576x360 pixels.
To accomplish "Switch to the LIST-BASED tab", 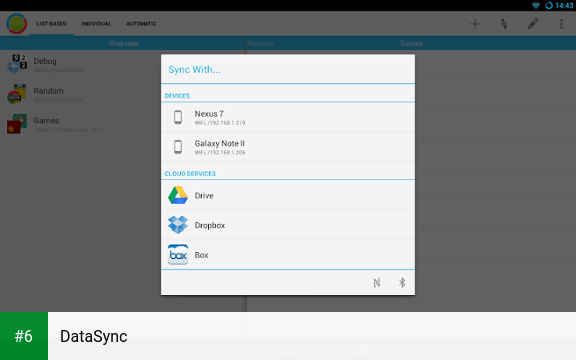I will [51, 24].
